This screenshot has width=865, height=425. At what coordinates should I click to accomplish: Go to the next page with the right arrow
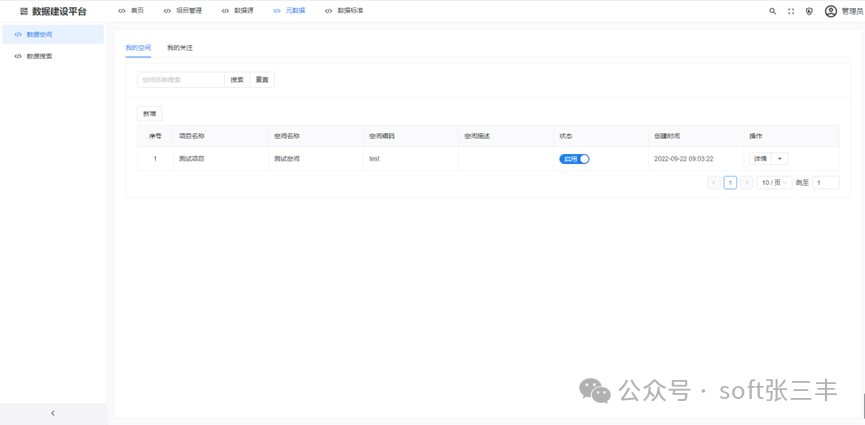(x=747, y=183)
